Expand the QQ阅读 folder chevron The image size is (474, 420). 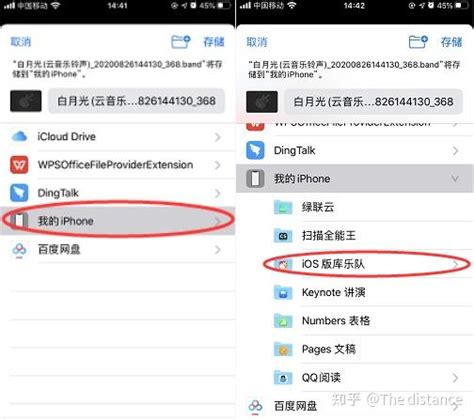pyautogui.click(x=455, y=378)
